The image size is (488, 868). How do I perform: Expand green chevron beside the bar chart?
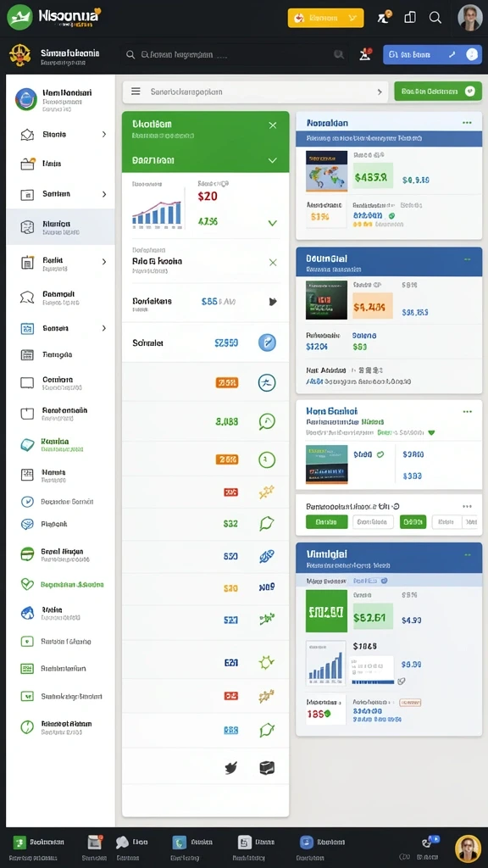(x=272, y=223)
